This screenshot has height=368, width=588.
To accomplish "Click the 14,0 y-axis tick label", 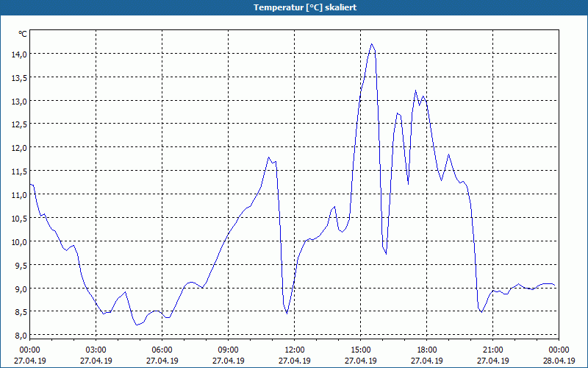I will point(19,54).
